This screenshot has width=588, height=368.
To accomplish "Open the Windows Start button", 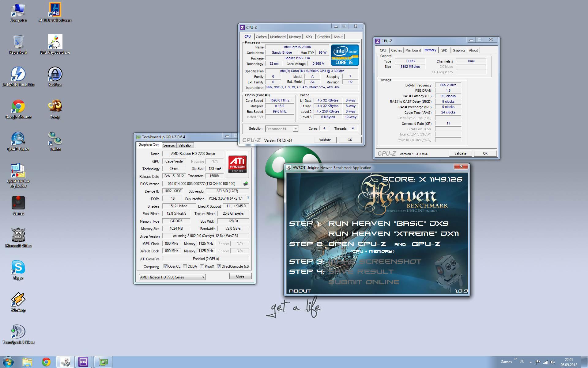I will coord(8,362).
